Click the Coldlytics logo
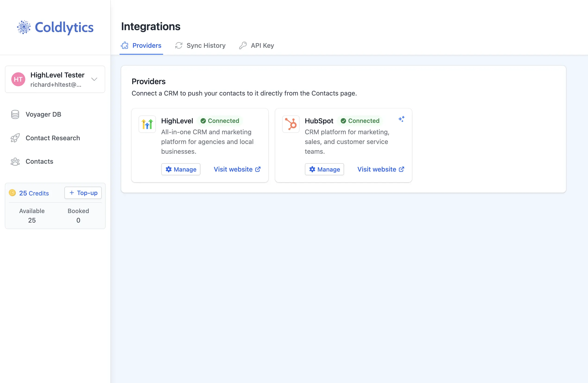Image resolution: width=588 pixels, height=383 pixels. pyautogui.click(x=55, y=27)
